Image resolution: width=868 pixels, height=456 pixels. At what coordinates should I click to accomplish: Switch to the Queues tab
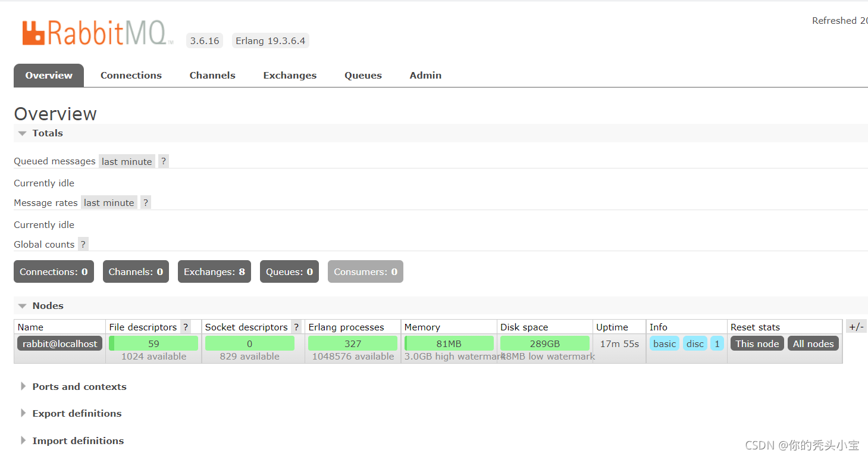coord(363,76)
